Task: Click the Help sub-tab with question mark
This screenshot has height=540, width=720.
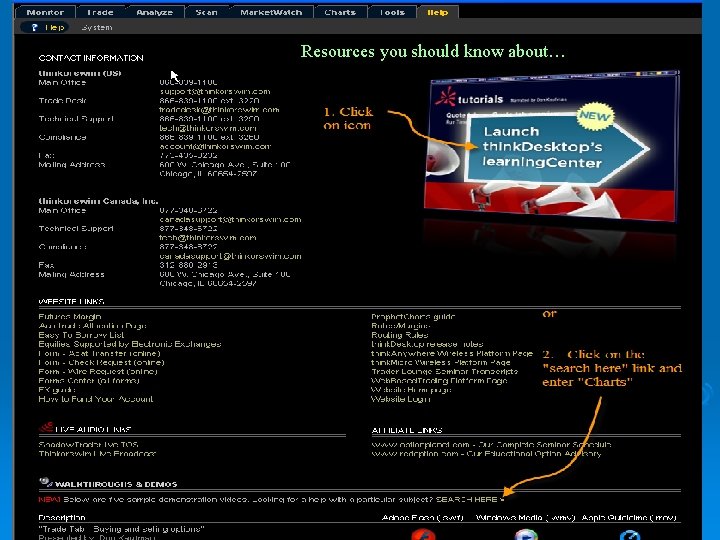Action: tap(45, 28)
